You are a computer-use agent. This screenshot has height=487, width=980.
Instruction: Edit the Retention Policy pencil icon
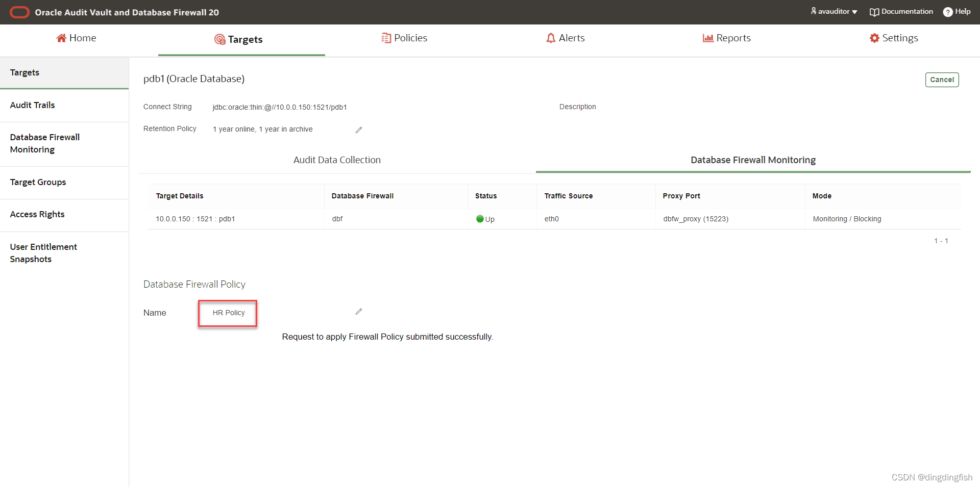[359, 130]
